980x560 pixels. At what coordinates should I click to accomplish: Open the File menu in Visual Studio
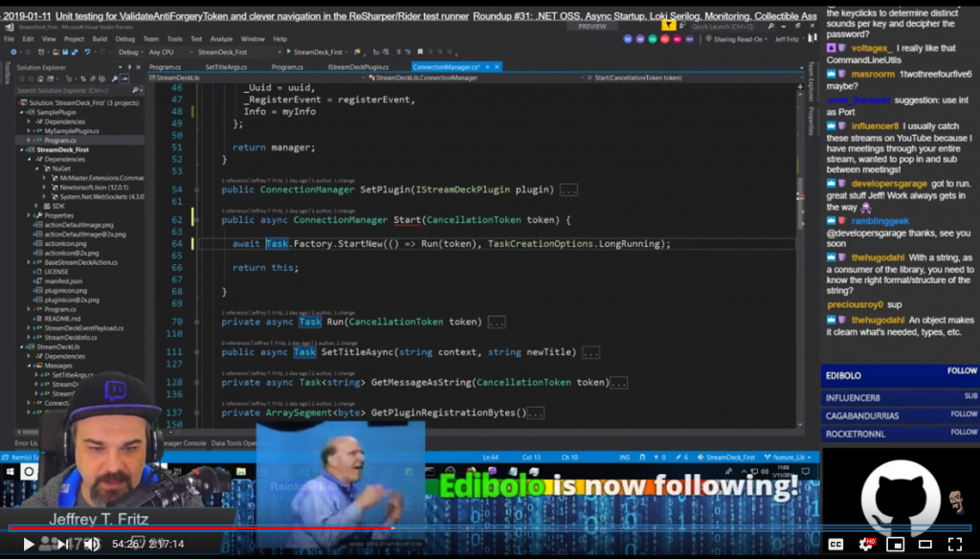click(x=10, y=38)
